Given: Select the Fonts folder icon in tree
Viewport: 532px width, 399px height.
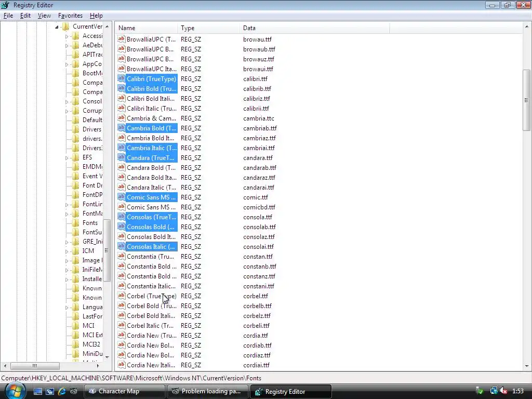Looking at the screenshot, I should pyautogui.click(x=76, y=223).
